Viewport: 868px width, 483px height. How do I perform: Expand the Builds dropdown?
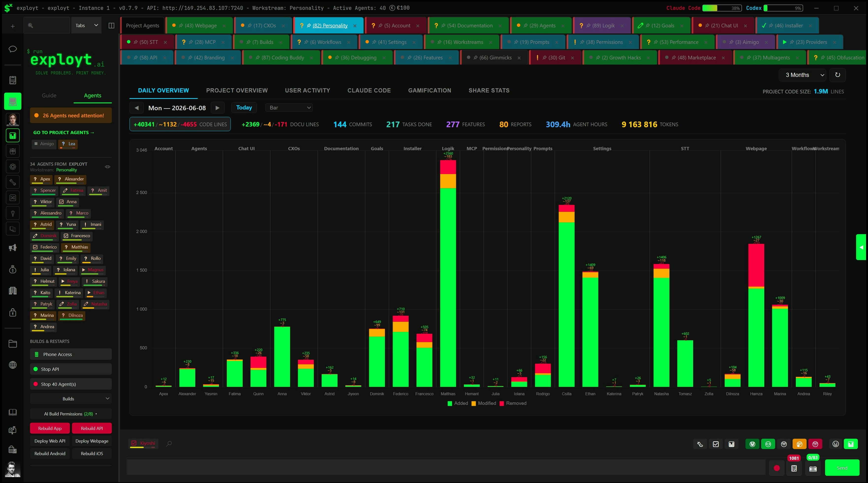pos(70,399)
